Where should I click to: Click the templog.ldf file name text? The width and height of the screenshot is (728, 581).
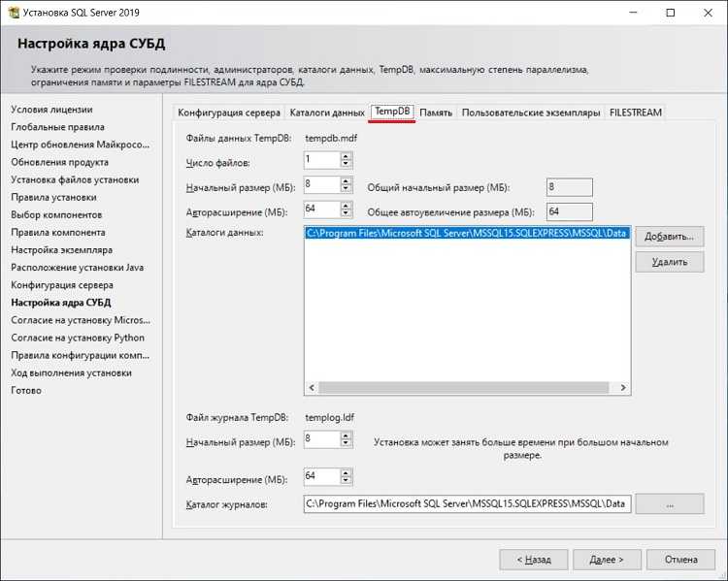(x=330, y=418)
